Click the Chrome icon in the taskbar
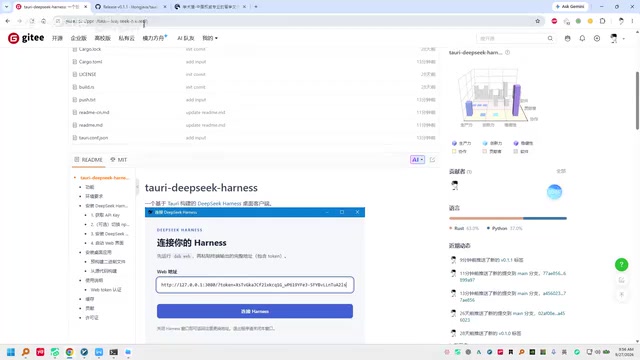This screenshot has width=640, height=360. tap(69, 352)
